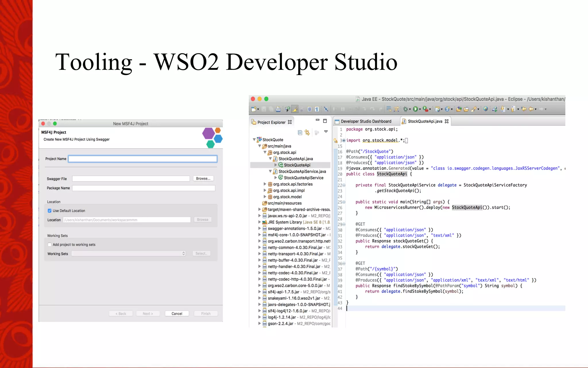Select org.stock.api.impl package
588x368 pixels.
[289, 190]
